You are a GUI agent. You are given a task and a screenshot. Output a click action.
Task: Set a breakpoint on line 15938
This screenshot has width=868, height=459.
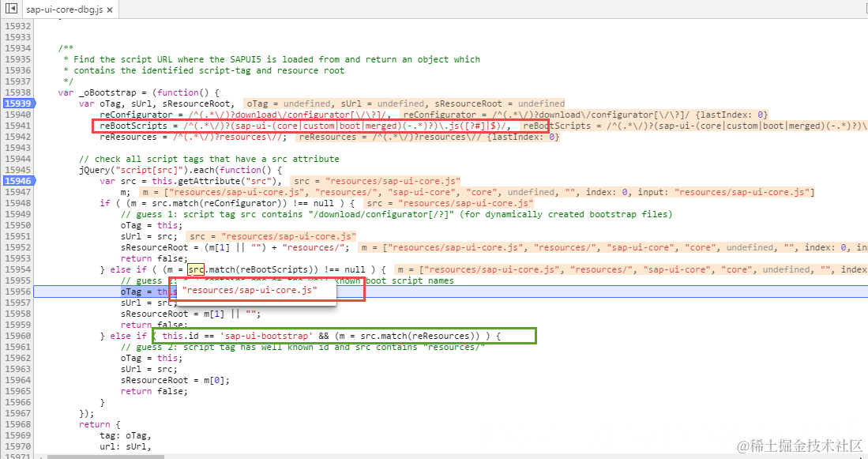[x=17, y=92]
